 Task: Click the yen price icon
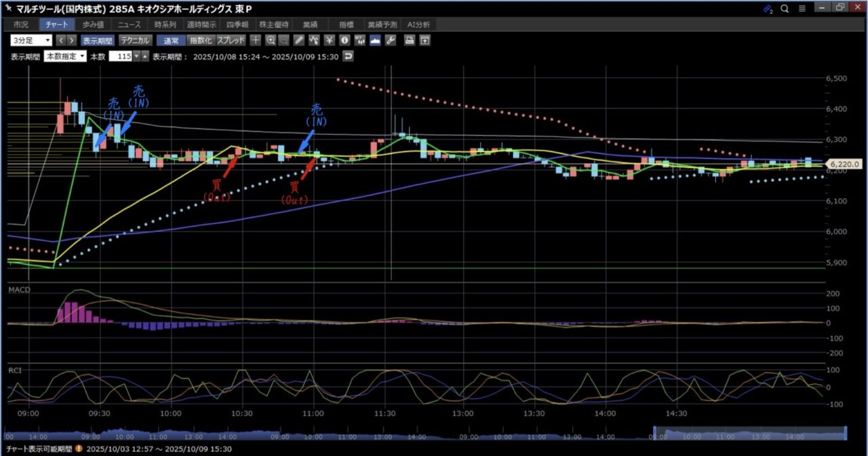[330, 40]
